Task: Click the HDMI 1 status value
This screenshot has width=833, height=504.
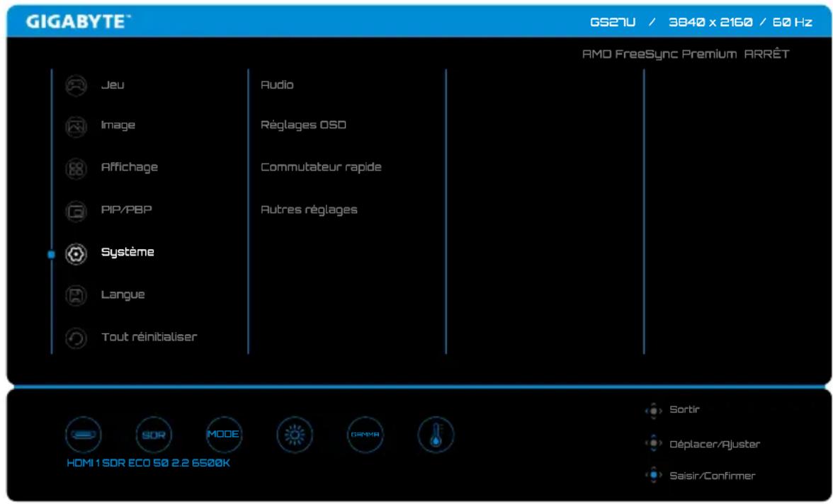Action: coord(84,463)
